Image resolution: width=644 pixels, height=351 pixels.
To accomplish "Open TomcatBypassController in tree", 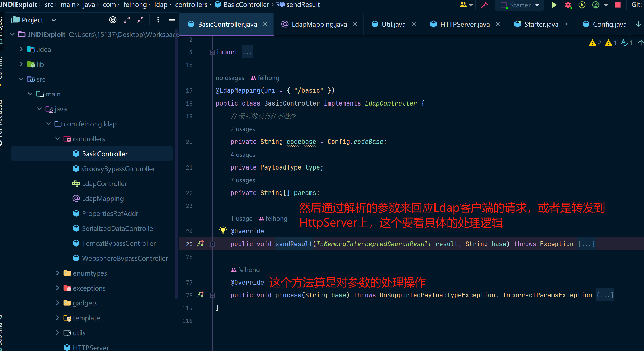I will click(x=119, y=243).
